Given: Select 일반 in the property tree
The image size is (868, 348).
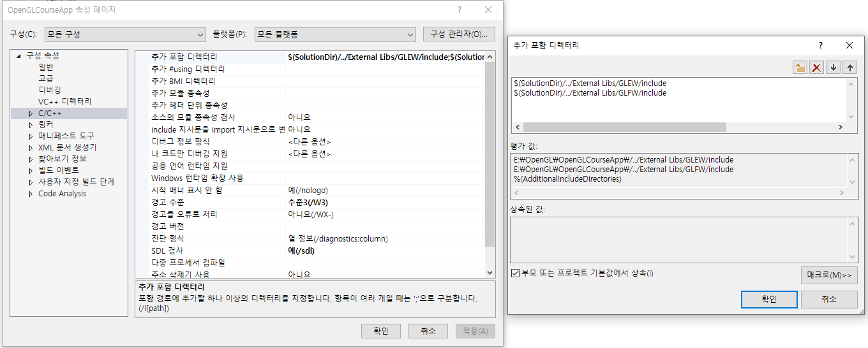Looking at the screenshot, I should [x=46, y=67].
